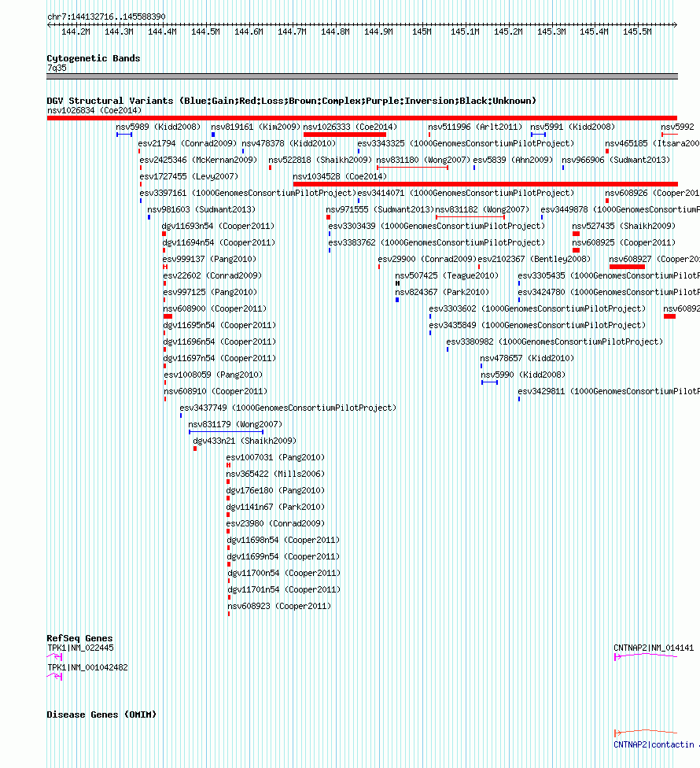Open esv5839 (Ahn2009) variant
Image resolution: width=700 pixels, height=768 pixels.
coord(513,161)
